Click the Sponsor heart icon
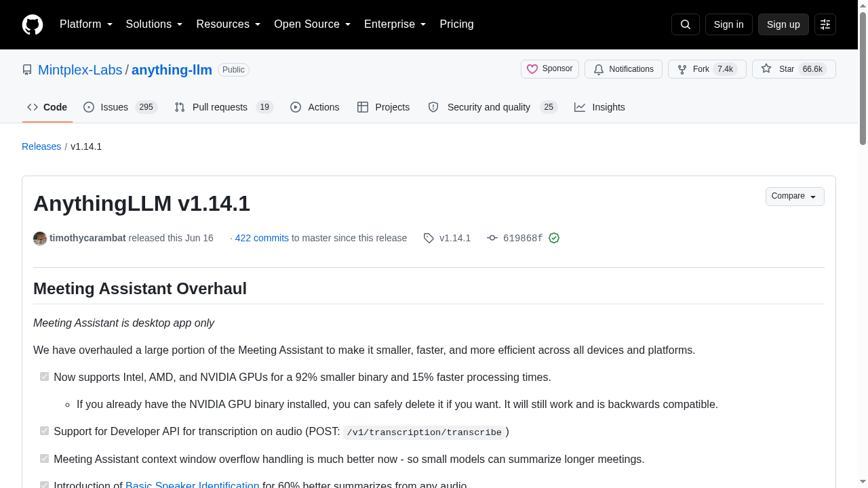 532,69
